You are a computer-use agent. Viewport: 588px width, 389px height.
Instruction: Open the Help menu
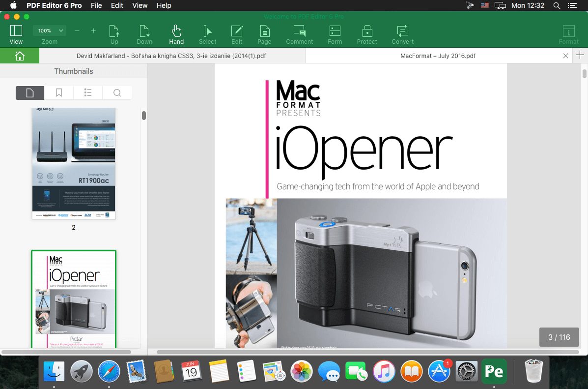164,5
